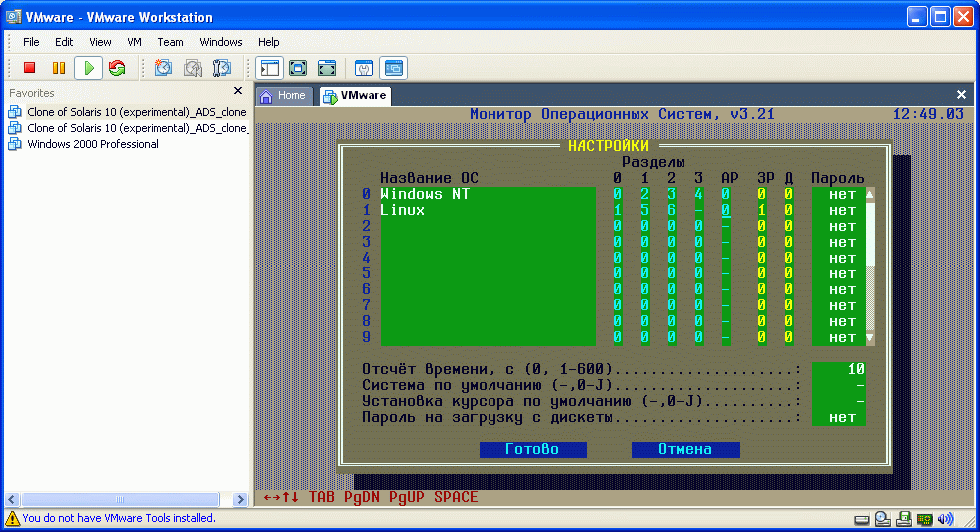Toggle Пароль value нет for row 9

click(839, 337)
